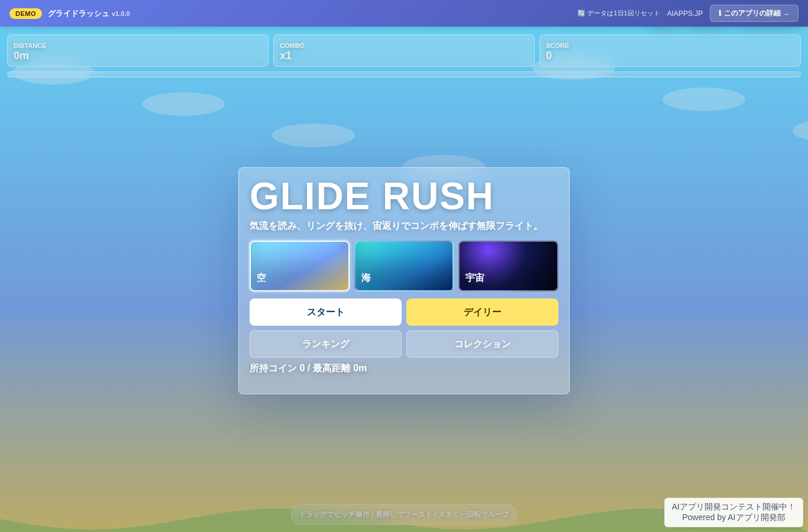
Task: Select the 空 sky stage thumbnail
Action: pyautogui.click(x=300, y=266)
